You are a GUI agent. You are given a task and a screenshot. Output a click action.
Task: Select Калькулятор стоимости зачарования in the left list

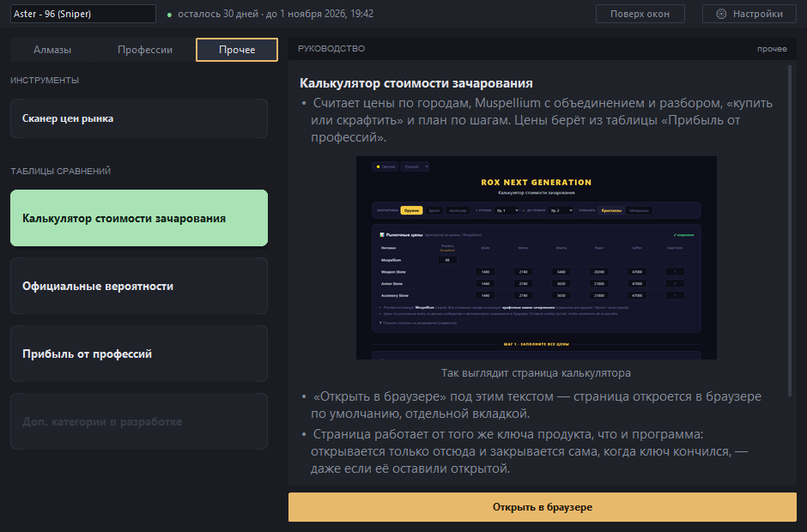[x=139, y=218]
